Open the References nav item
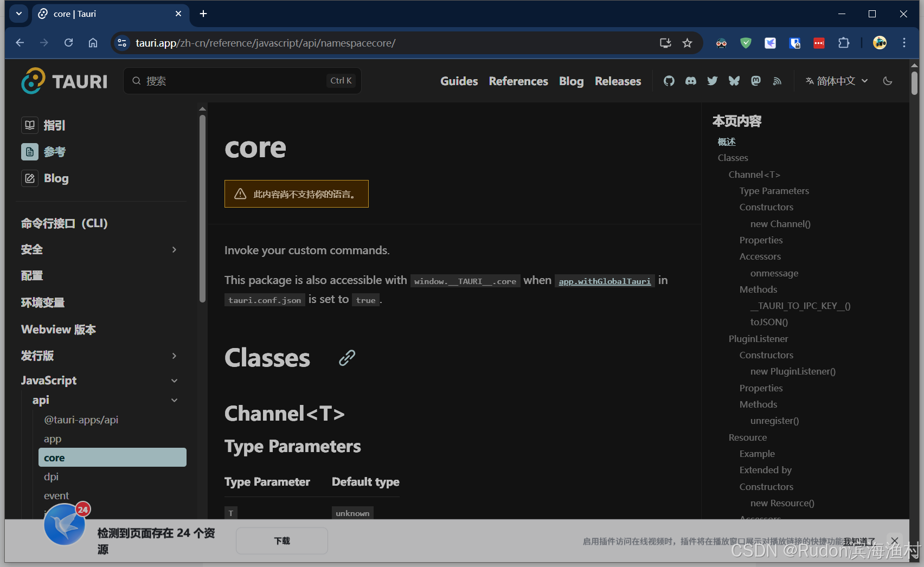Viewport: 924px width, 567px height. coord(518,81)
